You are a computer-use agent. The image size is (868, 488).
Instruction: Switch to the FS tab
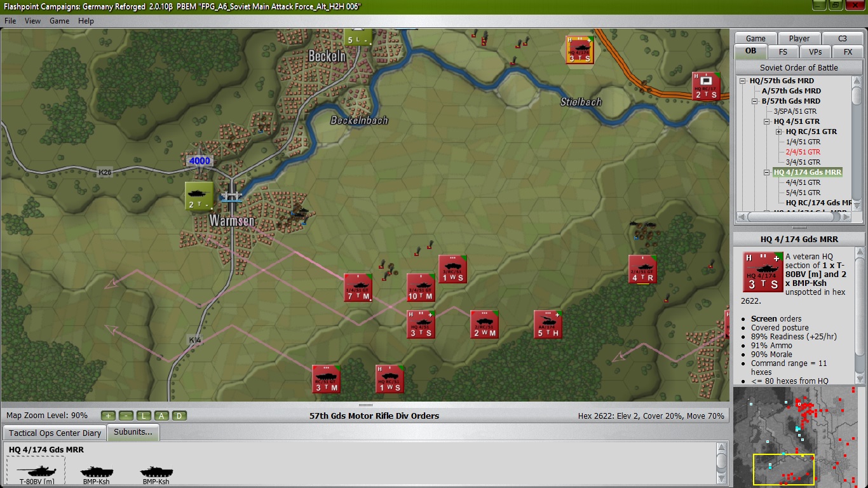point(783,52)
